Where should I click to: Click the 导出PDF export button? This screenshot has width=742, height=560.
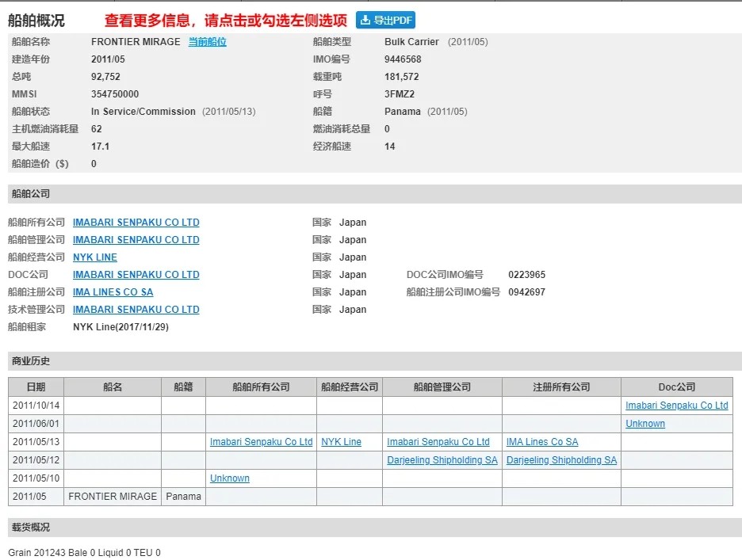385,21
